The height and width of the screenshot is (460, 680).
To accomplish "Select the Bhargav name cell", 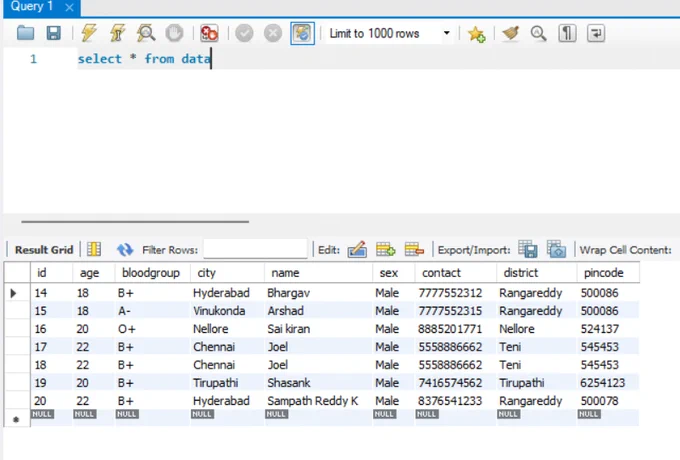I will 318,293.
